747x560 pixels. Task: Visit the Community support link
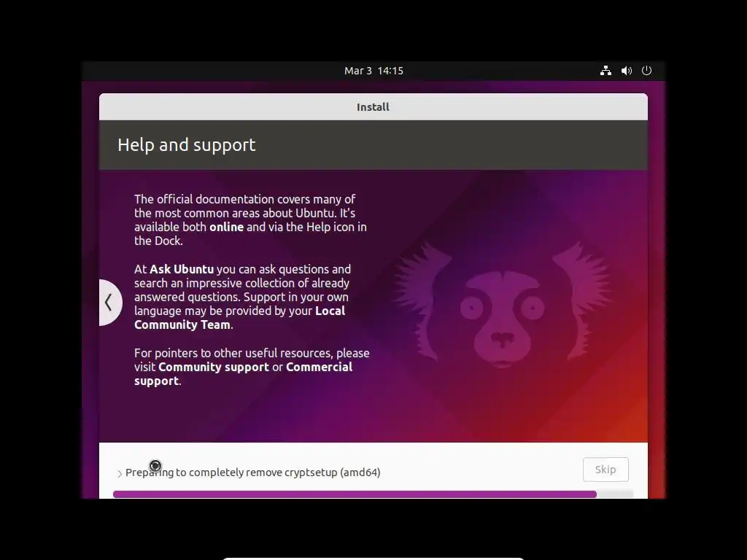(214, 367)
